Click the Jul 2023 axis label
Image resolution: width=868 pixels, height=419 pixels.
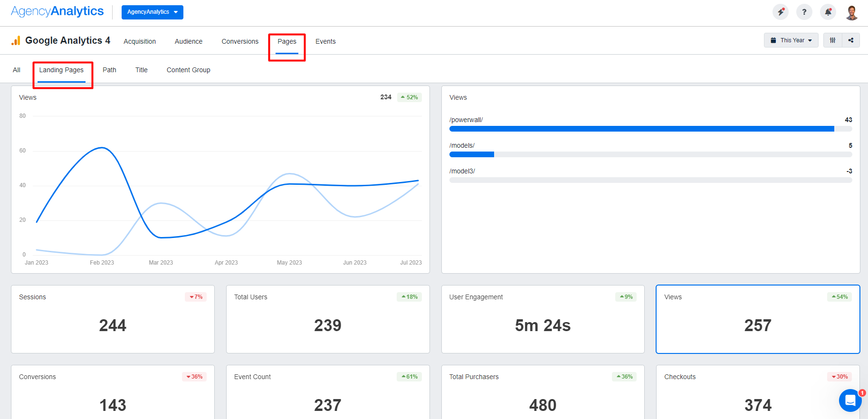click(411, 263)
